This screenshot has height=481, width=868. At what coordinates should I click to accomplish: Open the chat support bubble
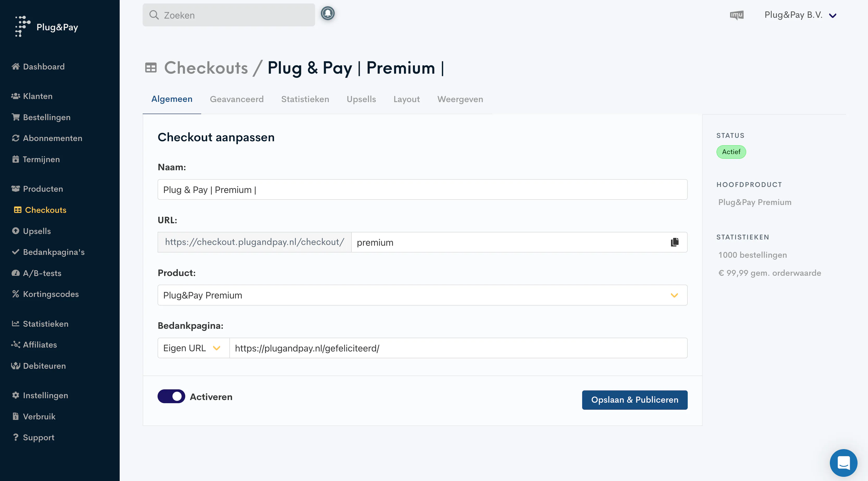click(x=843, y=462)
